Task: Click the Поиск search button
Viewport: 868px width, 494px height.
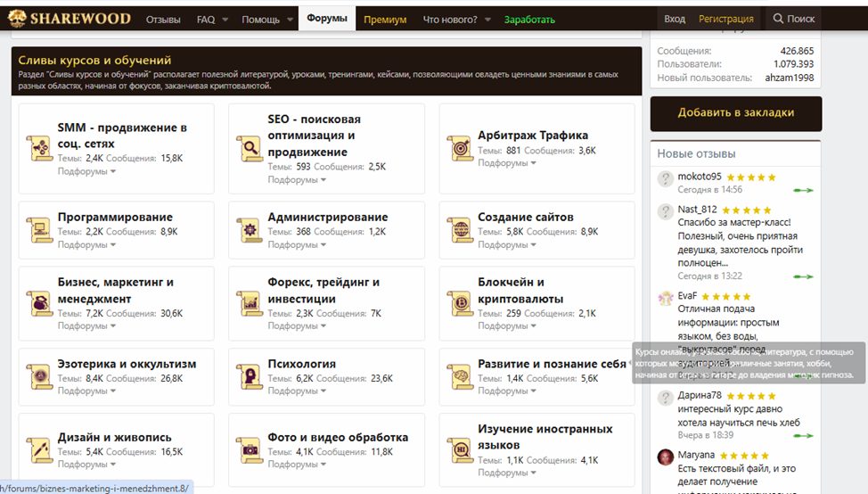Action: [794, 19]
